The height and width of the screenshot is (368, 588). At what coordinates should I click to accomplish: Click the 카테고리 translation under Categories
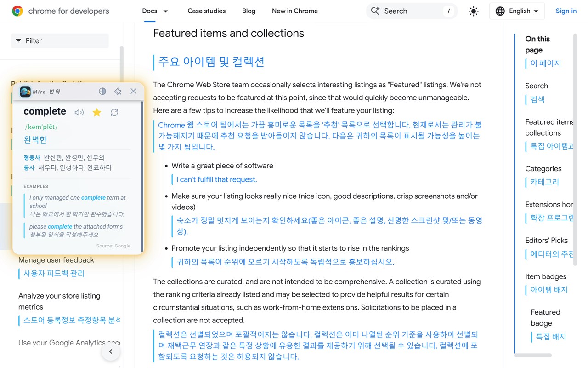click(x=545, y=182)
